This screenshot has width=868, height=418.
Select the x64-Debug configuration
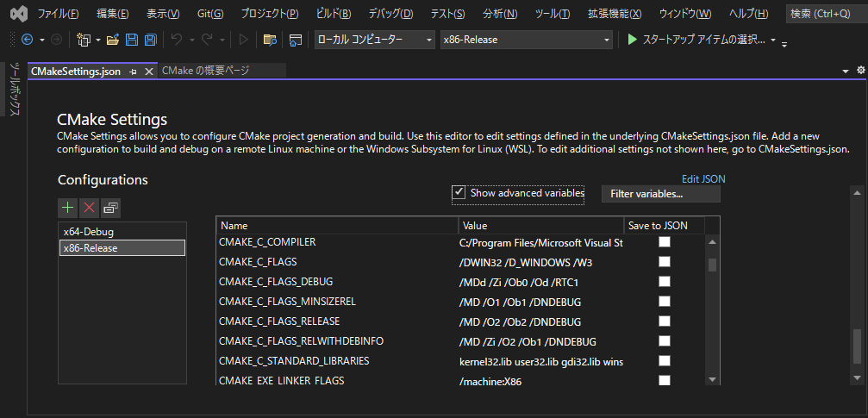click(122, 232)
